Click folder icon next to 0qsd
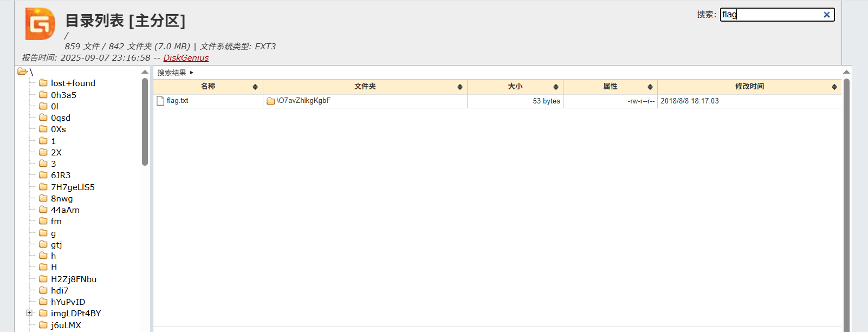This screenshot has width=868, height=332. click(43, 117)
